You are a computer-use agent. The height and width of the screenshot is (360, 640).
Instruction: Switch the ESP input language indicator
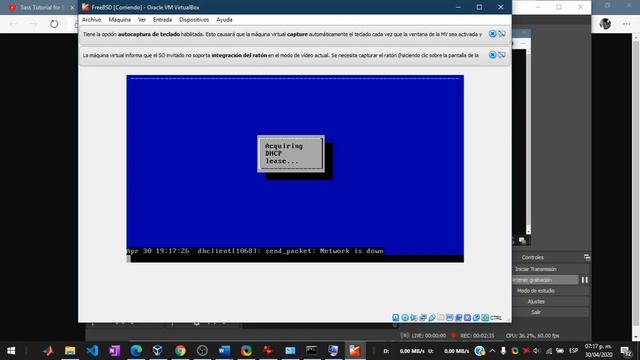tap(573, 351)
